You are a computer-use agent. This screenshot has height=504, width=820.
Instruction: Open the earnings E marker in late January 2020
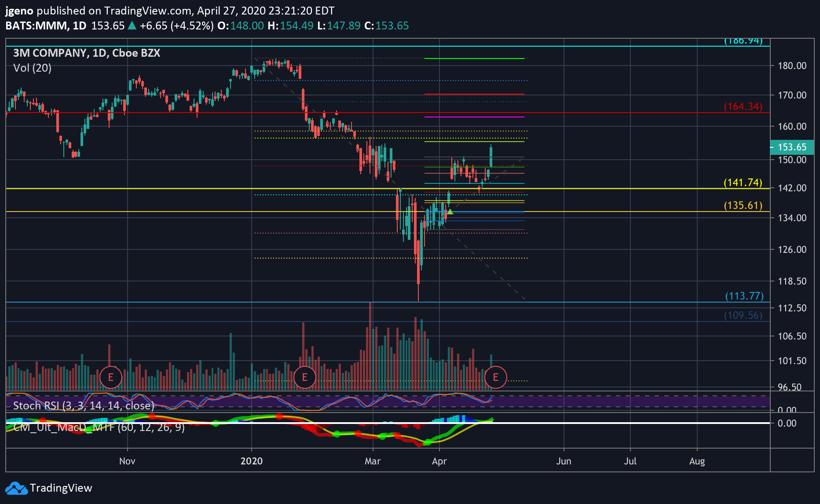[304, 377]
